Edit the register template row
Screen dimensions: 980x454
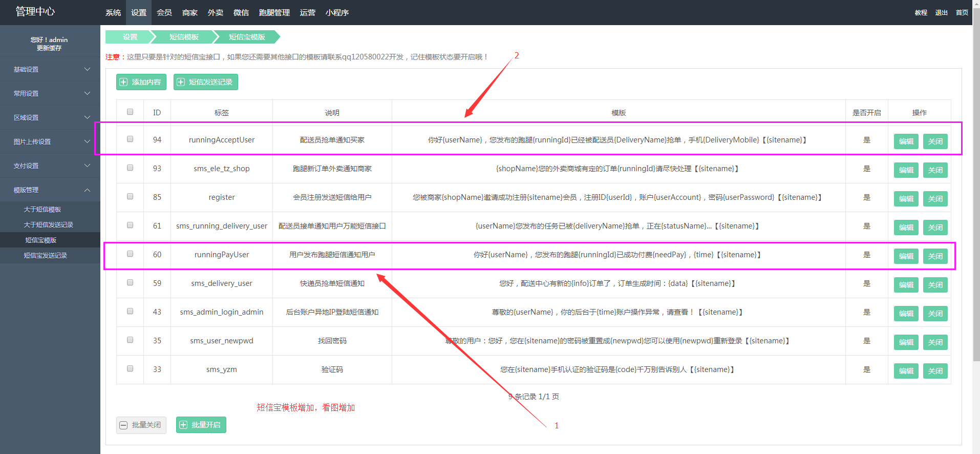(906, 199)
